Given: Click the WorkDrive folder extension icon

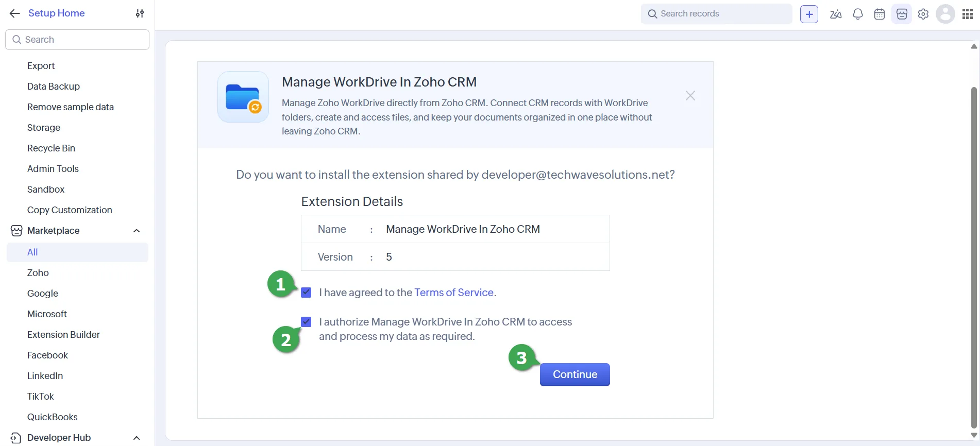Looking at the screenshot, I should [243, 97].
